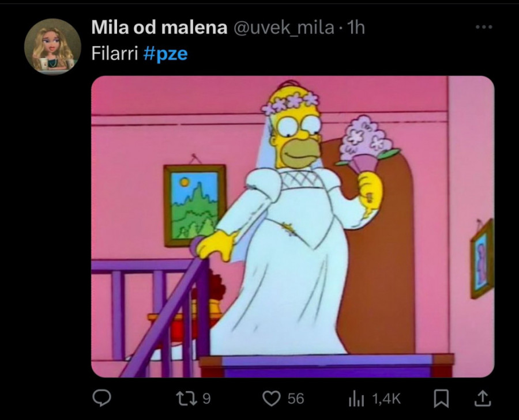Viewport: 519px width, 420px height.
Task: Click the landscape painting inside the image
Action: pos(195,206)
